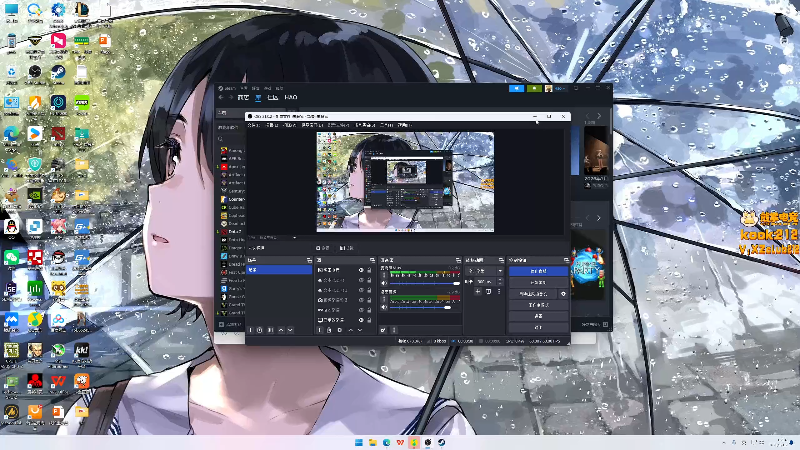The height and width of the screenshot is (450, 800).
Task: Open virtual camera settings gear icon
Action: (563, 294)
